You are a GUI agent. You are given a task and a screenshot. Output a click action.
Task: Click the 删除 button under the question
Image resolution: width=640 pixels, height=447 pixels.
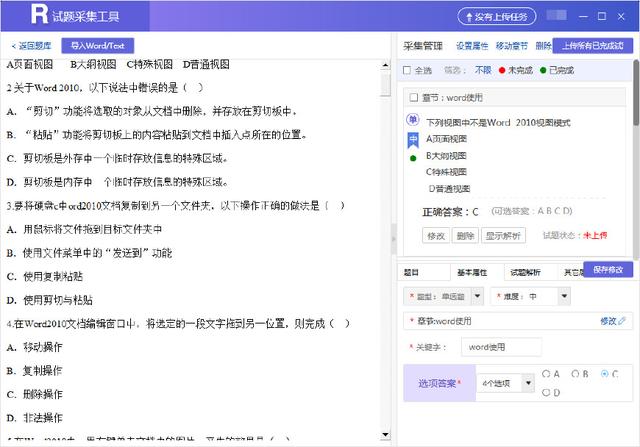465,236
